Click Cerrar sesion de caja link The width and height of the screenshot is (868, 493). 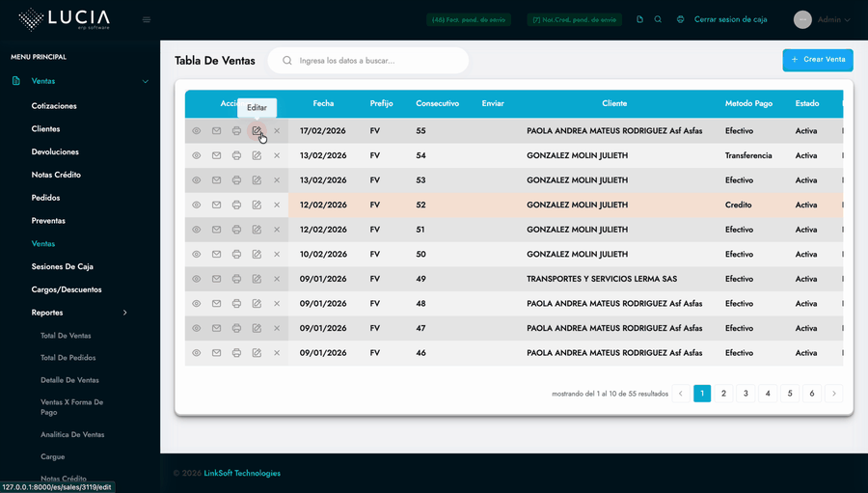pyautogui.click(x=730, y=19)
